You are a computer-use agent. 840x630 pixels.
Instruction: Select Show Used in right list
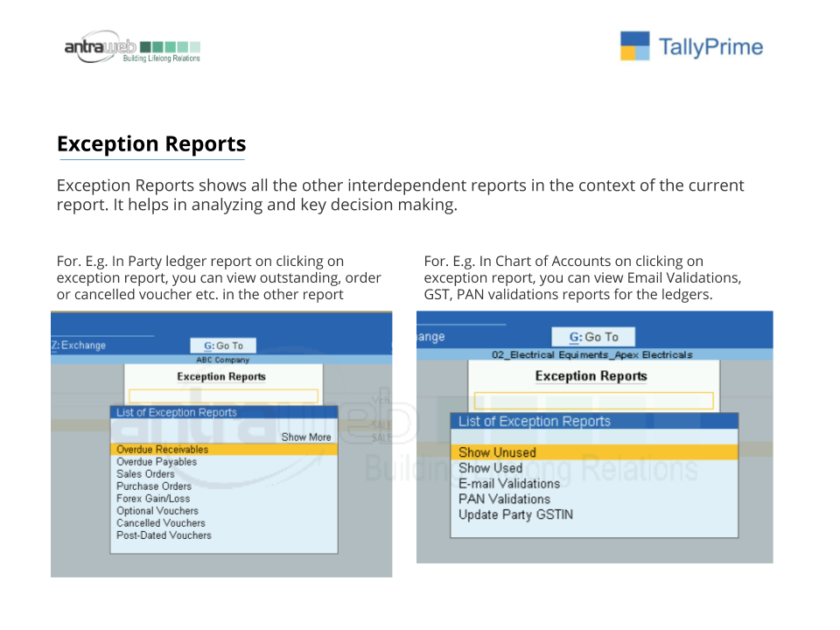594,467
